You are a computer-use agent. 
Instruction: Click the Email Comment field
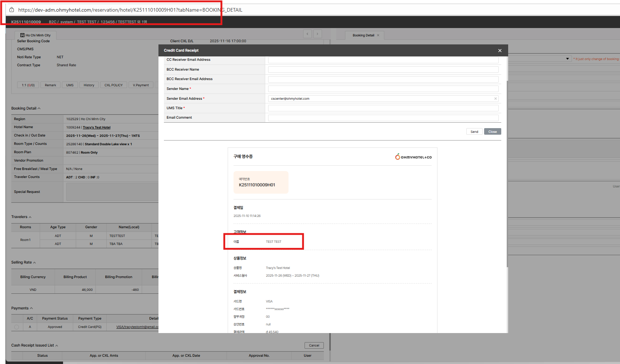pyautogui.click(x=383, y=118)
